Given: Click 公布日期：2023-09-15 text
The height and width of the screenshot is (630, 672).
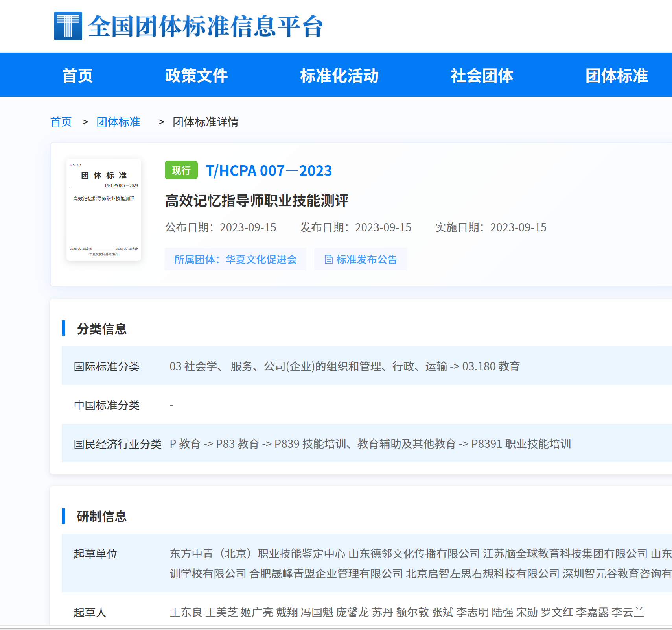Looking at the screenshot, I should [221, 227].
